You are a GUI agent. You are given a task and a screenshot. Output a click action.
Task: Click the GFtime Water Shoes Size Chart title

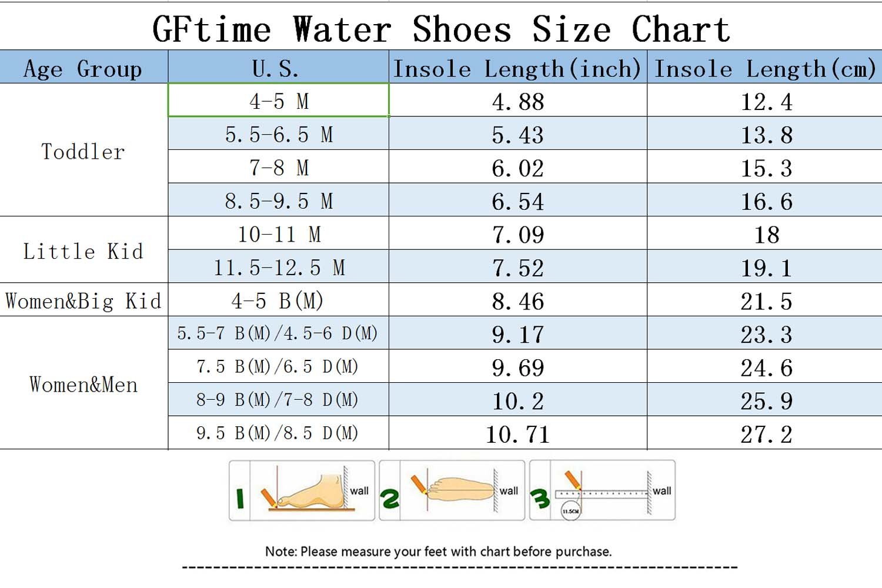(441, 28)
